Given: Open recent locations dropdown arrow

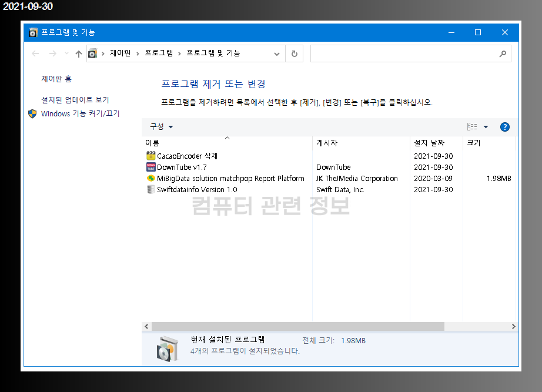Looking at the screenshot, I should click(x=66, y=53).
